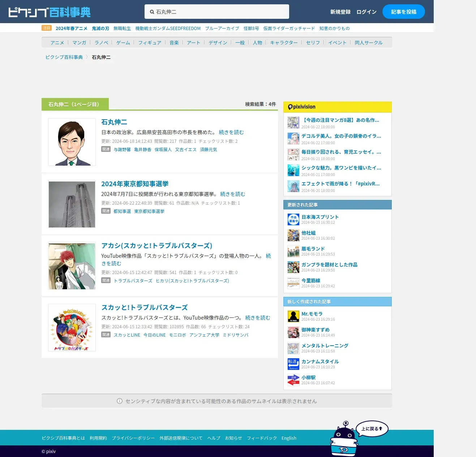Click the Mr.モモラ no-image icon
The width and height of the screenshot is (476, 457).
(x=293, y=316)
